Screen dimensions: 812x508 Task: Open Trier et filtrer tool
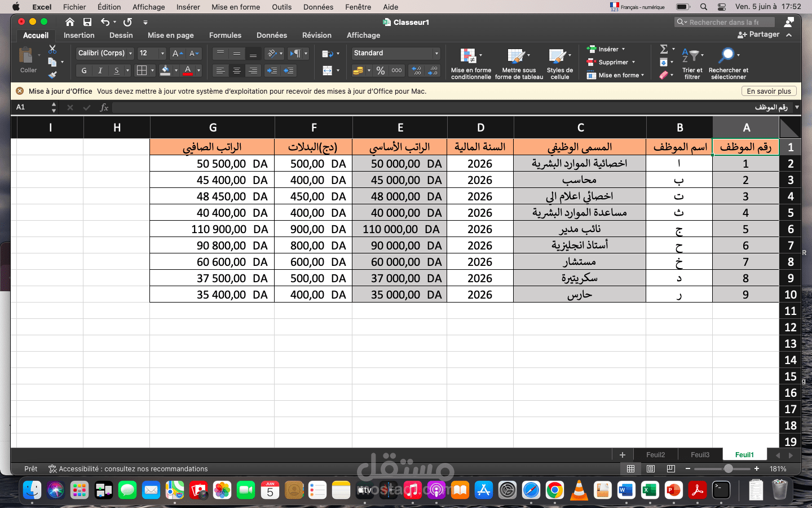[x=692, y=62]
